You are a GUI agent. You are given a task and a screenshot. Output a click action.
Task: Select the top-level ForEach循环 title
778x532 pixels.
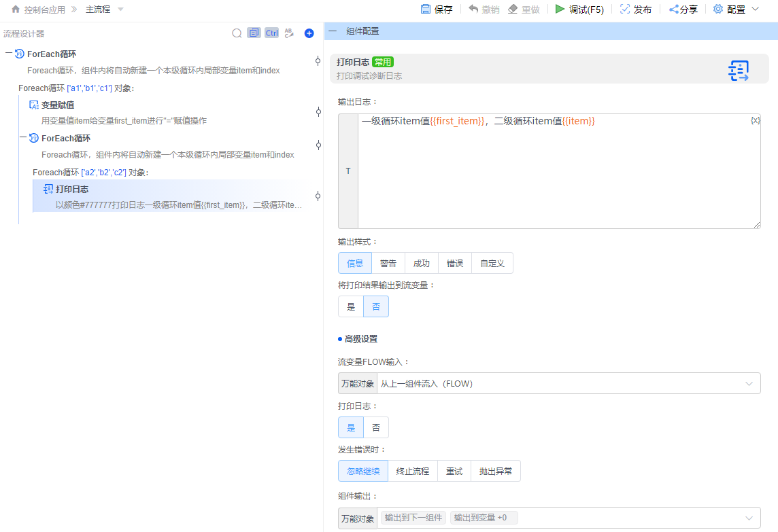pyautogui.click(x=52, y=54)
